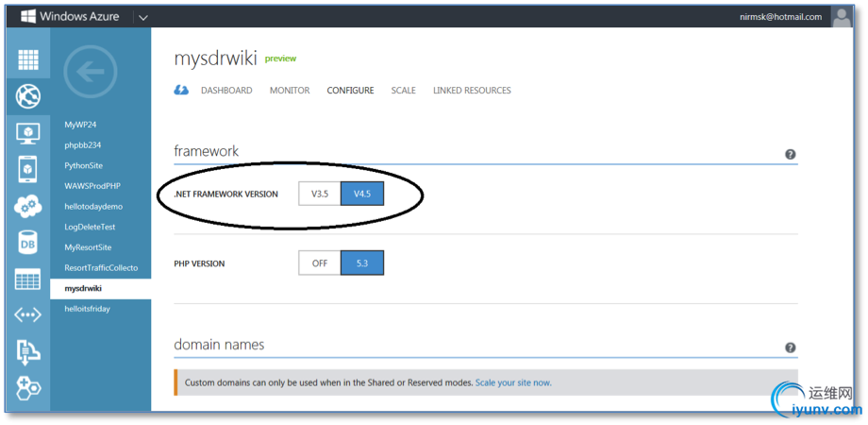Open the Networks angle-bracket icon

tap(28, 315)
